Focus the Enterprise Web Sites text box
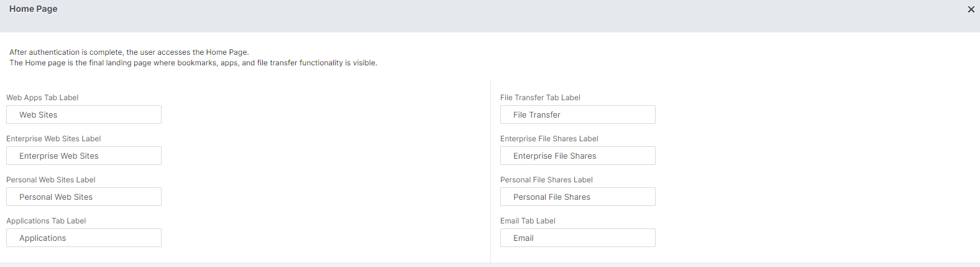 click(x=84, y=156)
